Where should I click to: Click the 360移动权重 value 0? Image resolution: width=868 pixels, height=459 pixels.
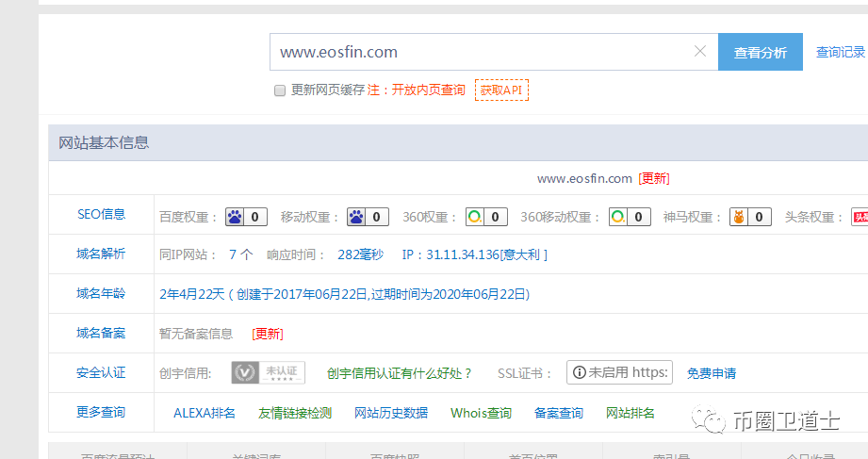pyautogui.click(x=638, y=217)
